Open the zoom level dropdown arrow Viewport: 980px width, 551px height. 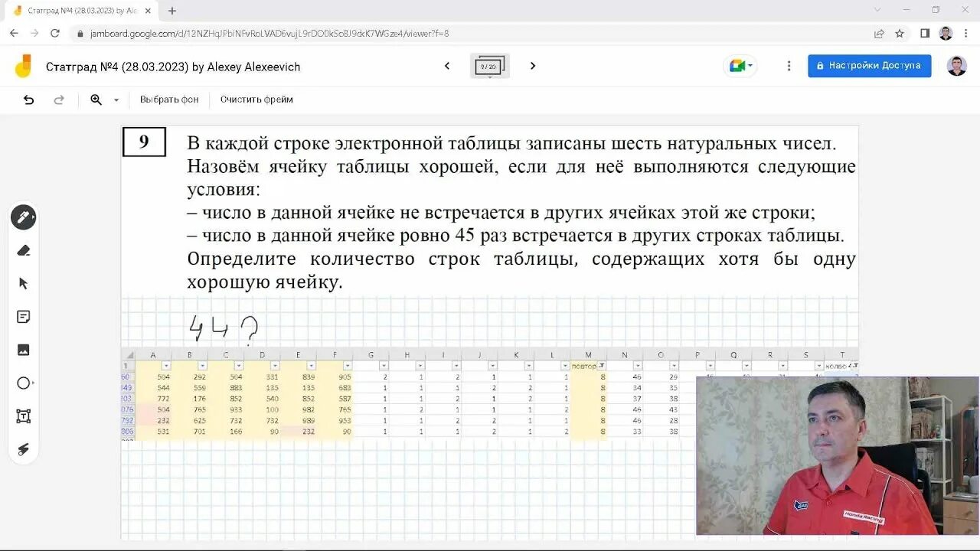tap(116, 100)
